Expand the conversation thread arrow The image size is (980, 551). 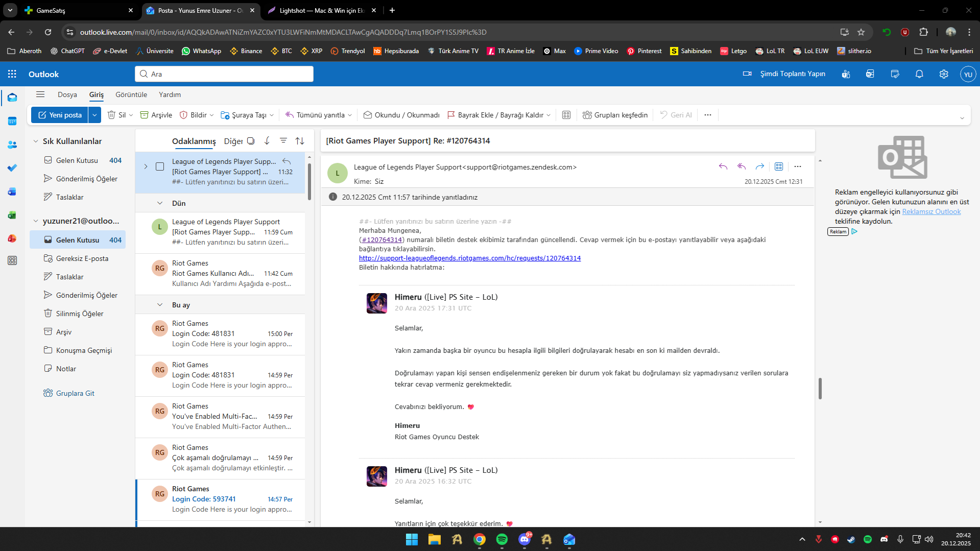pos(146,166)
